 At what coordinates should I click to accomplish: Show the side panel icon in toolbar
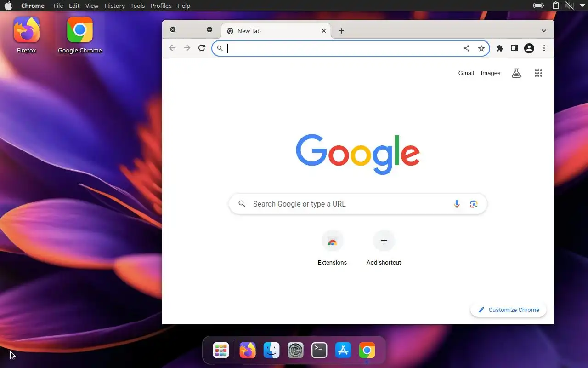pos(514,48)
